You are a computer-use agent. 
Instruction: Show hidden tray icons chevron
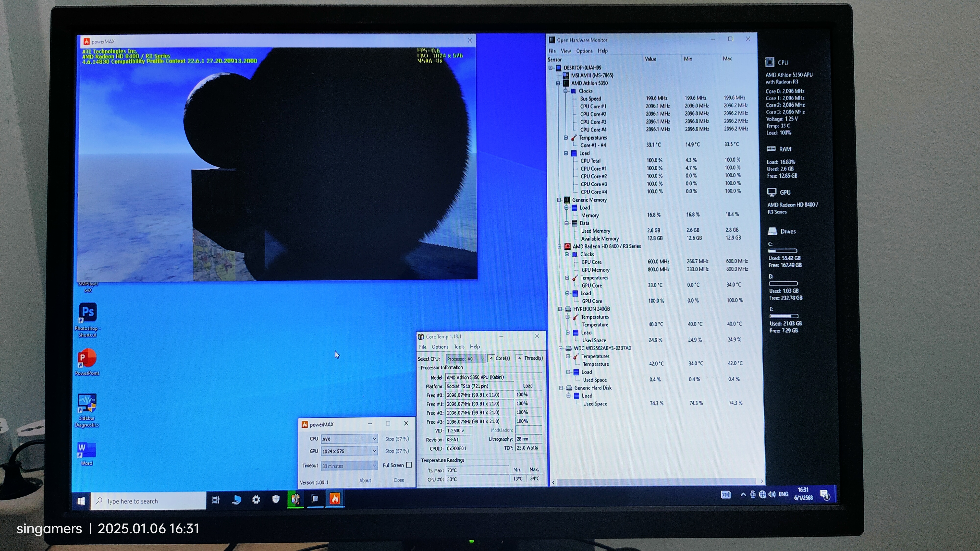pyautogui.click(x=743, y=494)
